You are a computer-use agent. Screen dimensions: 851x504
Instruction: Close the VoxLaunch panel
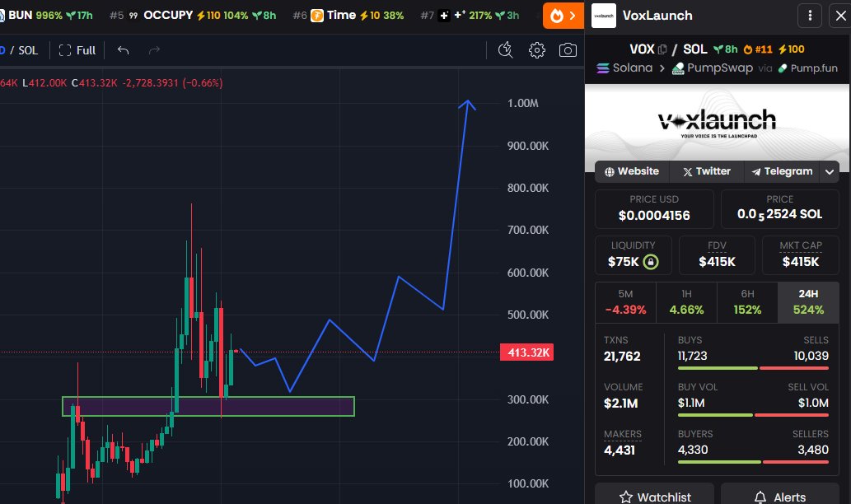click(x=840, y=16)
